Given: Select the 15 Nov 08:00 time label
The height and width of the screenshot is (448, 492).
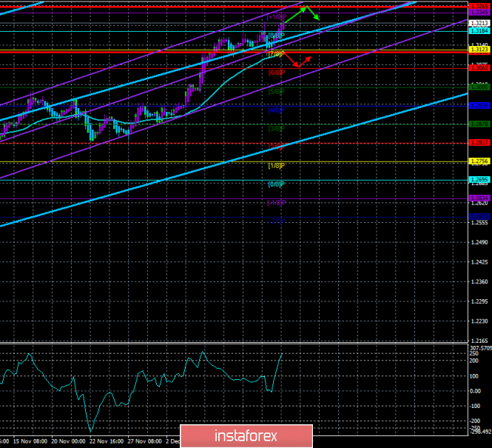Looking at the screenshot, I should [x=30, y=441].
